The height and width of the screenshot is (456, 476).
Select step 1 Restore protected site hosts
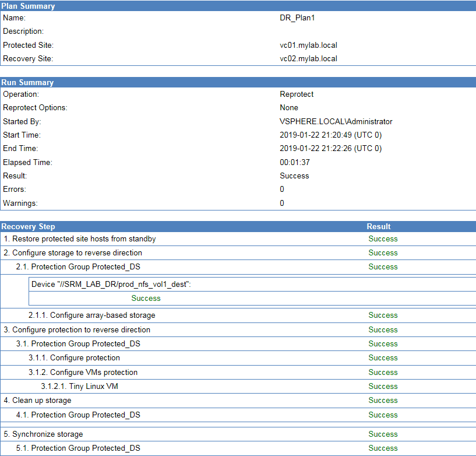[80, 239]
